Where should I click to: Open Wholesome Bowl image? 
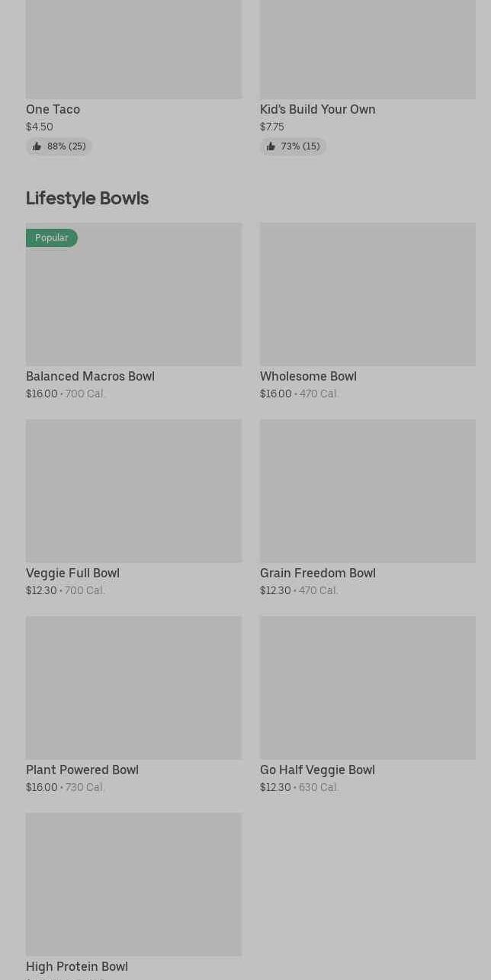point(367,294)
